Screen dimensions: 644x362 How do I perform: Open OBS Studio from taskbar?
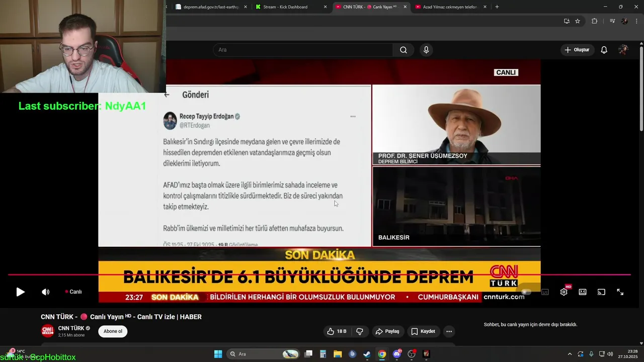click(412, 354)
